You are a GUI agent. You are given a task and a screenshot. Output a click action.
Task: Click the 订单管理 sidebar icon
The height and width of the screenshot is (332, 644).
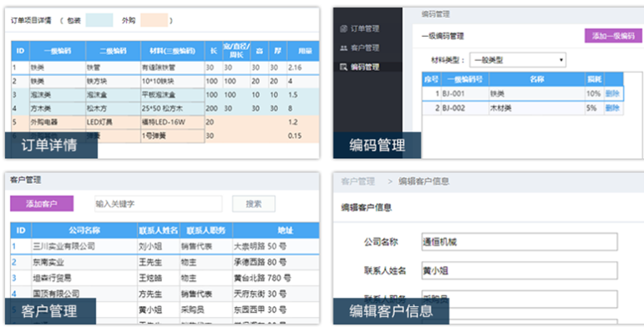pyautogui.click(x=344, y=28)
